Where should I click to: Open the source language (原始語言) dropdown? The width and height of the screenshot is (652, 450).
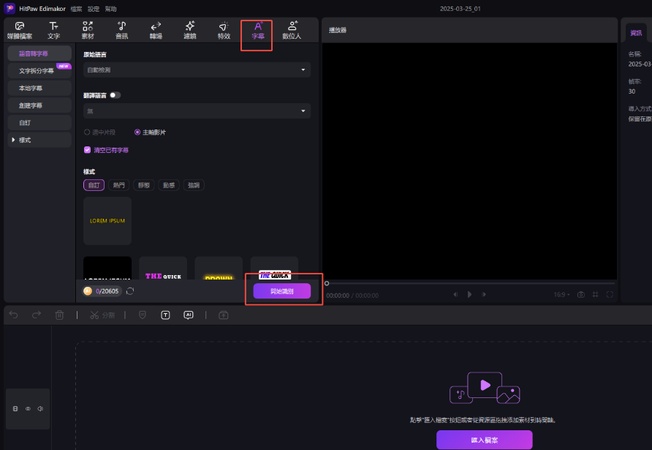coord(197,70)
